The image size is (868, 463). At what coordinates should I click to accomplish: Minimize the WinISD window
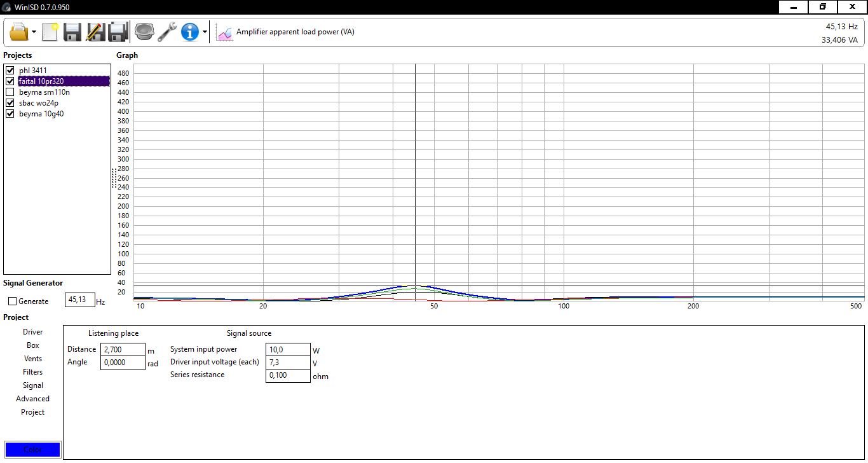(793, 7)
